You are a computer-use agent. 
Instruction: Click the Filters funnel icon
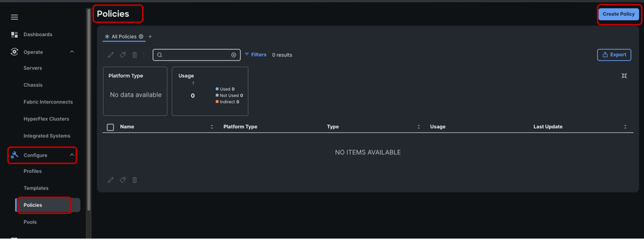point(247,54)
